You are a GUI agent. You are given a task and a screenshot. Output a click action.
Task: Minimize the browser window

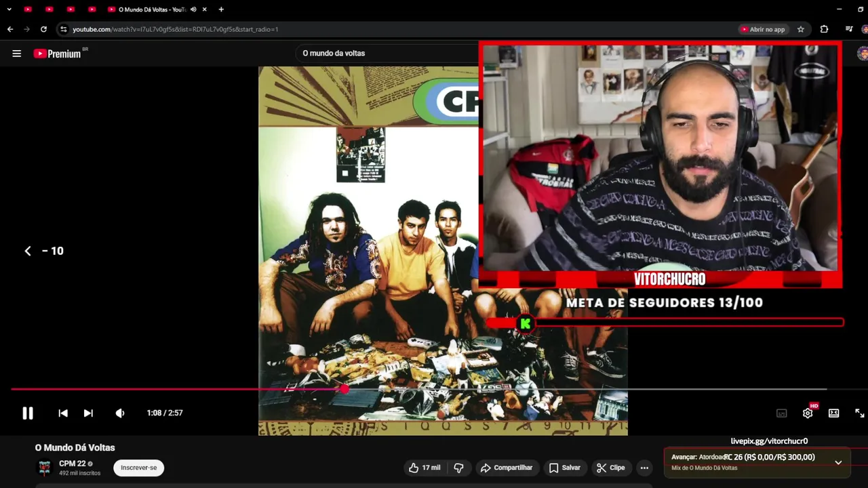840,9
